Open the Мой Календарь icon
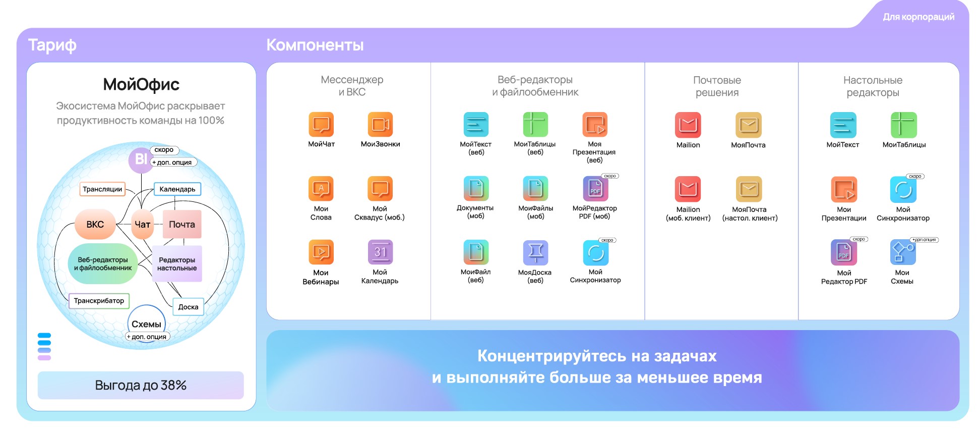The width and height of the screenshot is (980, 430). (380, 252)
